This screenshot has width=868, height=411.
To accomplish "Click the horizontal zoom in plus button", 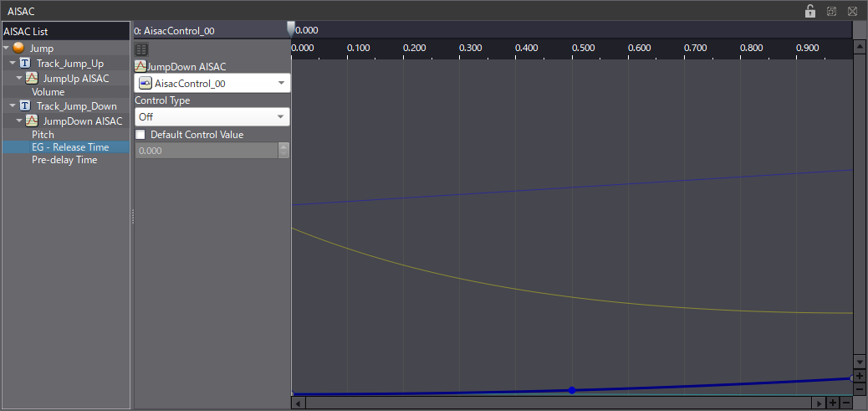I will pyautogui.click(x=833, y=402).
